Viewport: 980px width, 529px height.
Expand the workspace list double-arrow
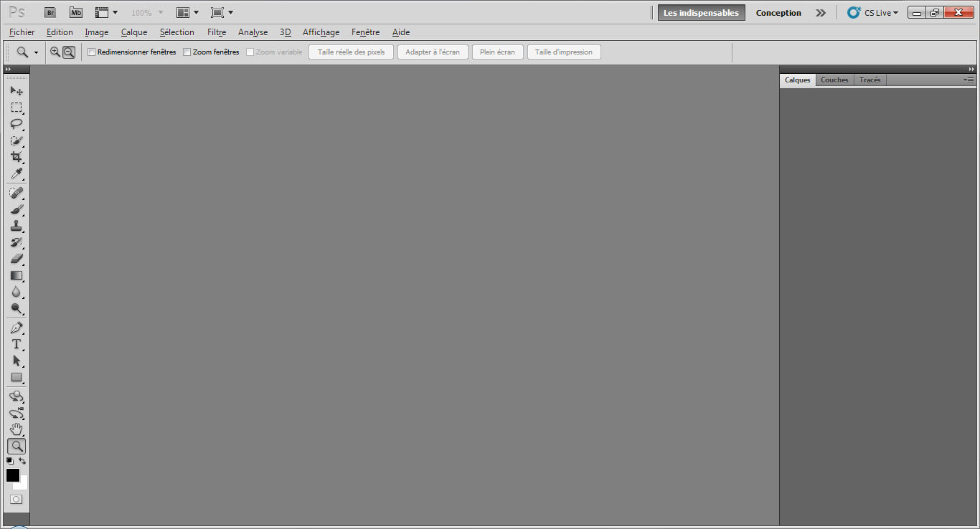pos(821,13)
